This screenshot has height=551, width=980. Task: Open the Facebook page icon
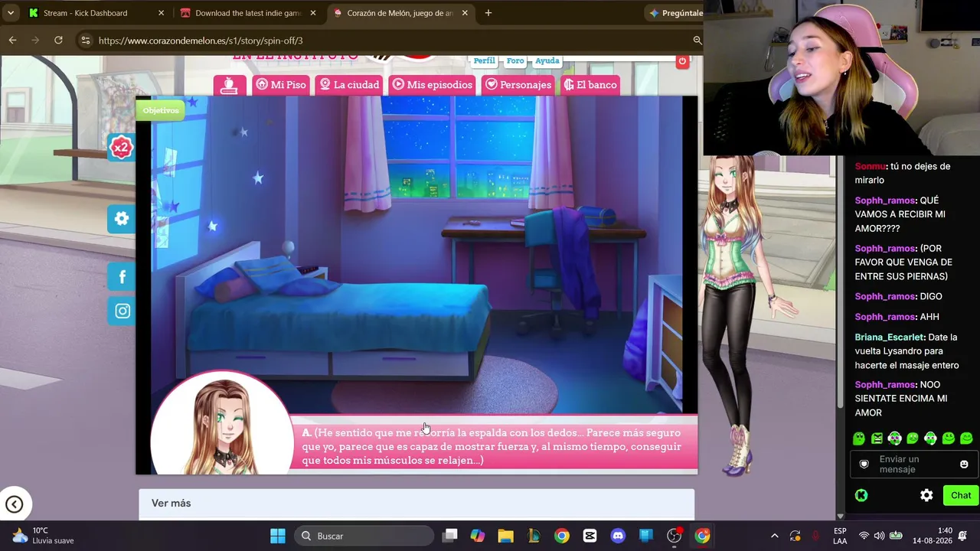tap(122, 277)
